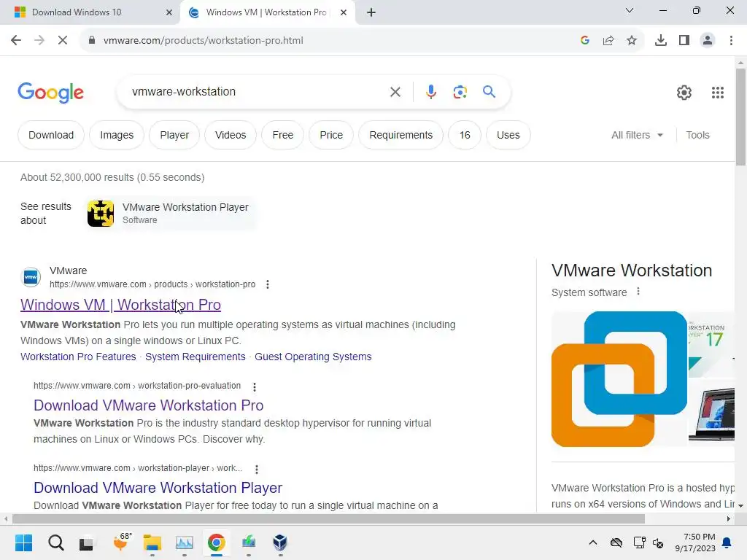Open Chrome profile avatar
Image resolution: width=747 pixels, height=560 pixels.
(x=708, y=41)
